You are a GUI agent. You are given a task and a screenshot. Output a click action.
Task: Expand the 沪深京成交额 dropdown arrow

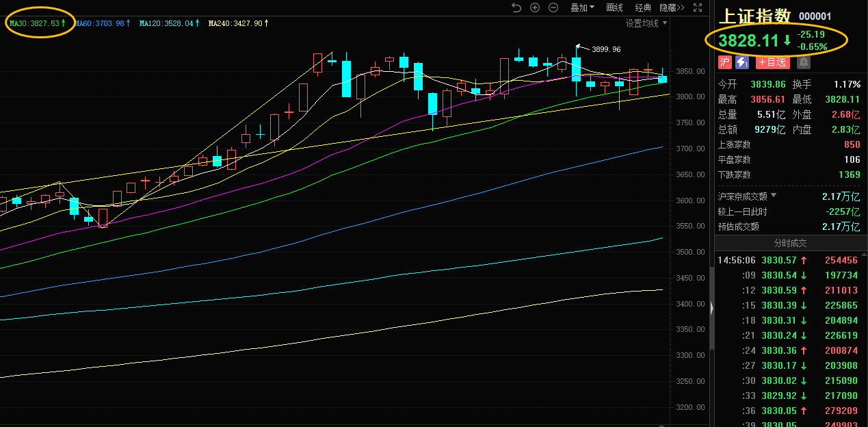pos(774,196)
